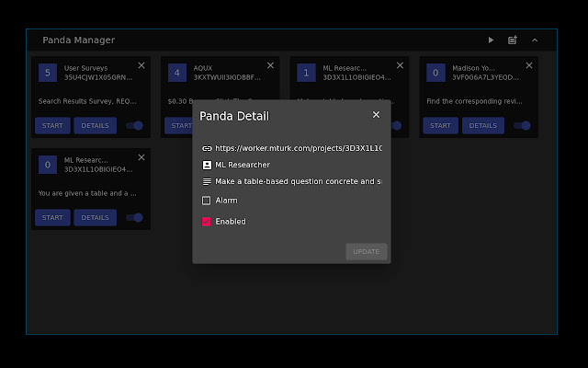Screen dimensions: 588x368
Task: Uncheck the Enabled checkbox
Action: pos(207,222)
